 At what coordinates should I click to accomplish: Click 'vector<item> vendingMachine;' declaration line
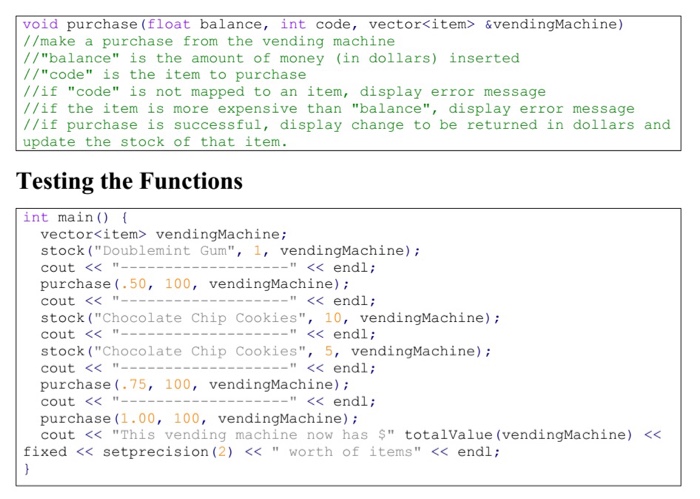163,234
